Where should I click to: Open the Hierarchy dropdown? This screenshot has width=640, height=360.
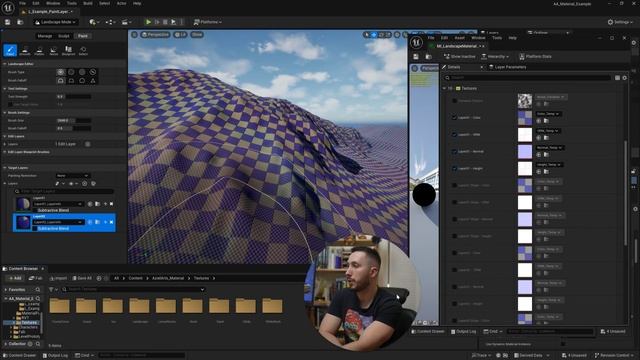click(x=495, y=56)
